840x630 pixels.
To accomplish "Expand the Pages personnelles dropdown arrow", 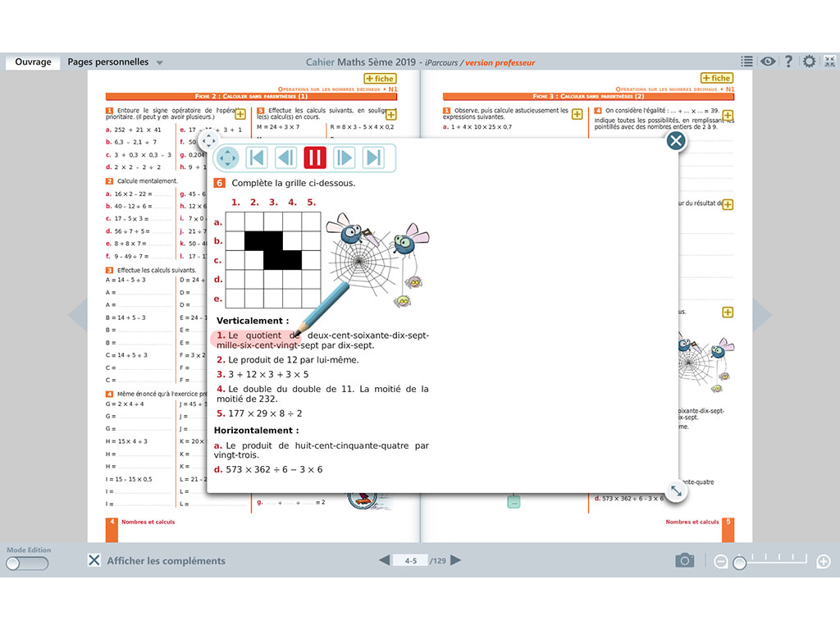I will [160, 62].
